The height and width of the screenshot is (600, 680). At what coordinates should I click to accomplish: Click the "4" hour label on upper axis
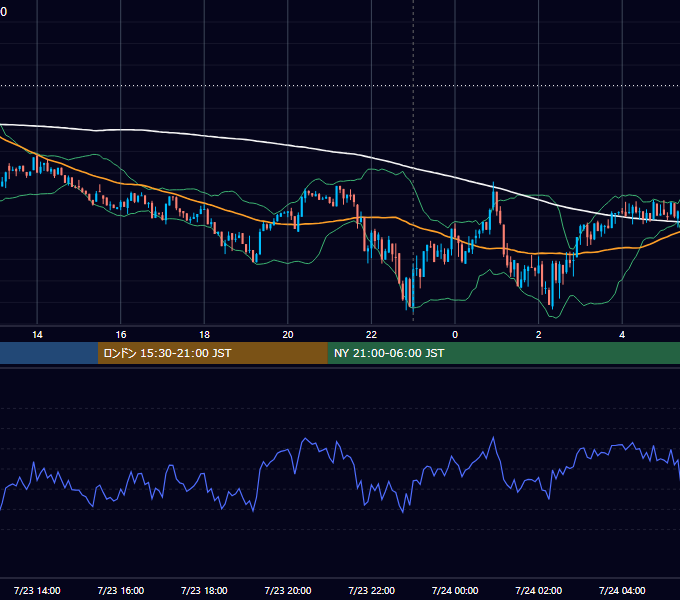coord(622,335)
